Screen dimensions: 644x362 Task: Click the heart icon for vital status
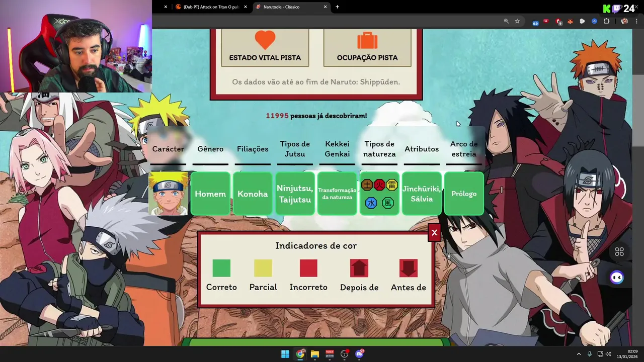click(265, 40)
